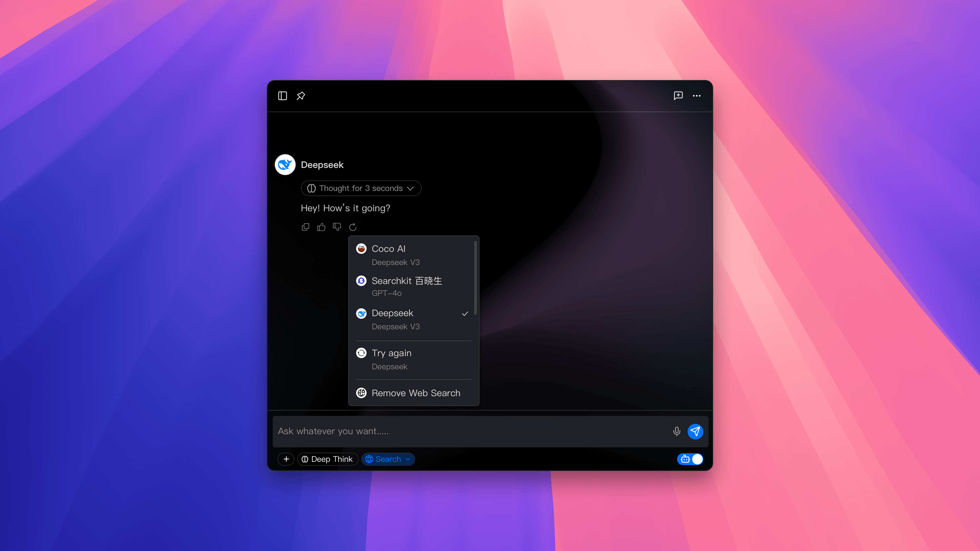Open the three-dot more options menu
The height and width of the screenshot is (551, 980).
[x=696, y=96]
